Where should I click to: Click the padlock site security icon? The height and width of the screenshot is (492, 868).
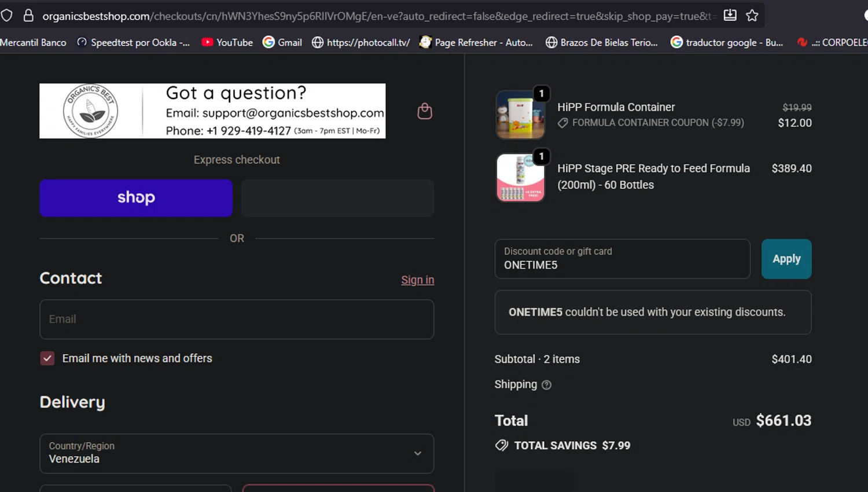(x=28, y=16)
